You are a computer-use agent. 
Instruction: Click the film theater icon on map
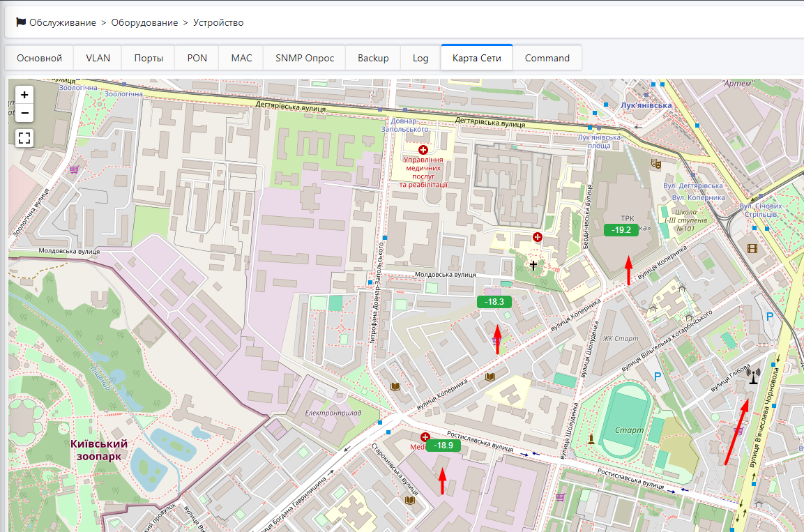click(x=751, y=248)
